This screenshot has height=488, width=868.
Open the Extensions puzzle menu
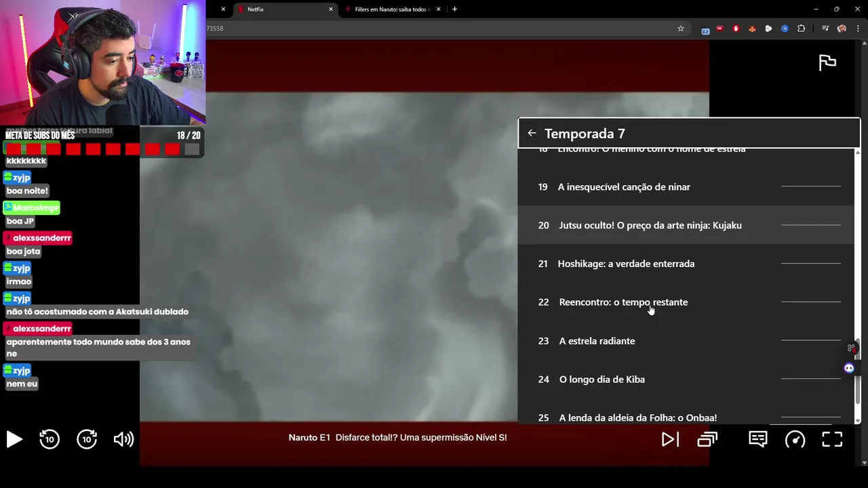[802, 28]
